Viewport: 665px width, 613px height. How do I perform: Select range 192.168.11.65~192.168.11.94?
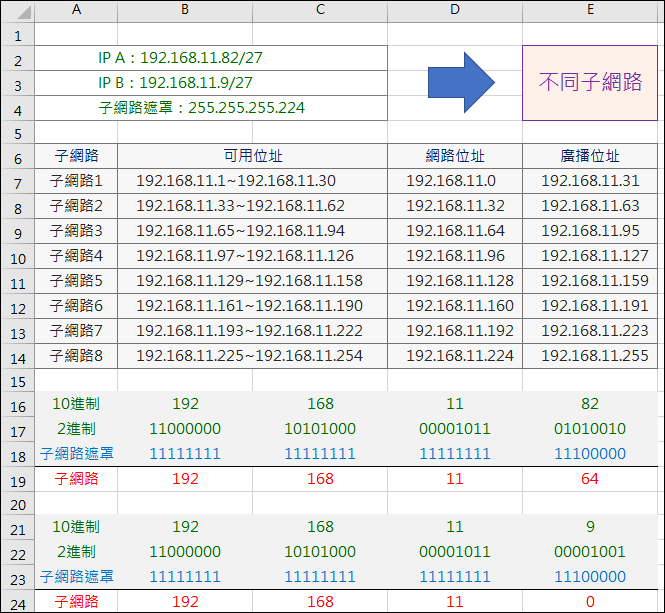tap(252, 231)
